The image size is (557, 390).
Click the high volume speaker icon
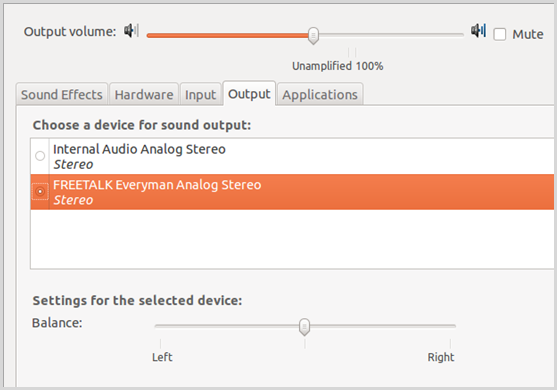pyautogui.click(x=478, y=31)
